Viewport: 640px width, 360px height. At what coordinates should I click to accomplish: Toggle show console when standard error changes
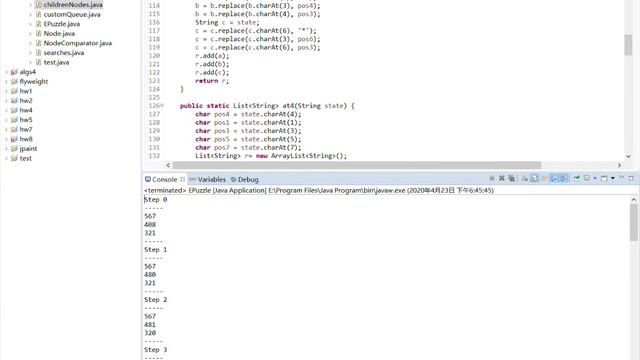pyautogui.click(x=564, y=178)
